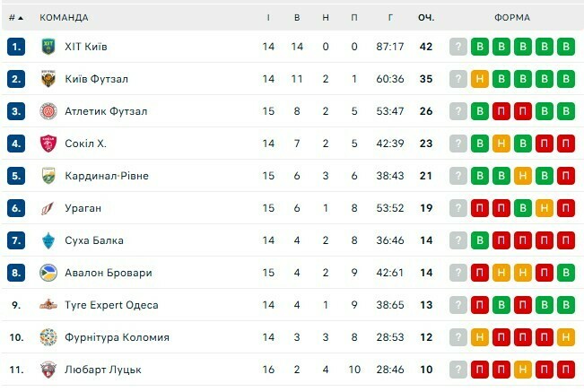Open the Київ Футзал team link

pos(97,79)
